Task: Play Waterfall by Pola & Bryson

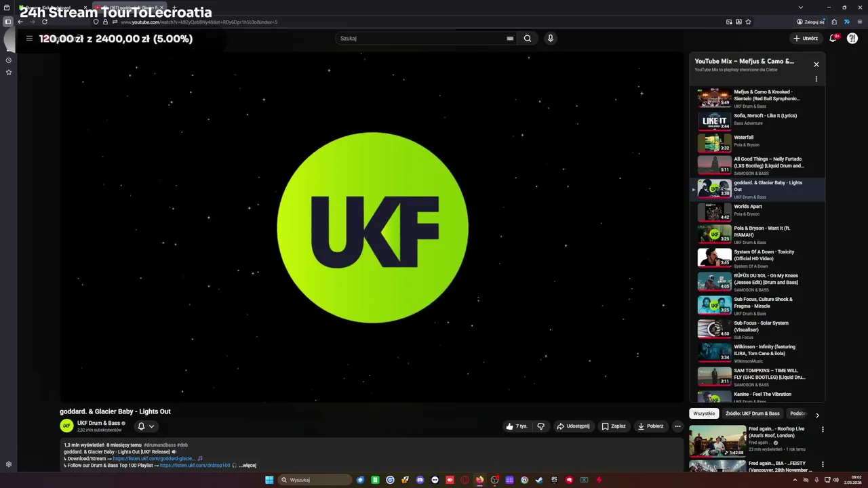Action: 758,142
